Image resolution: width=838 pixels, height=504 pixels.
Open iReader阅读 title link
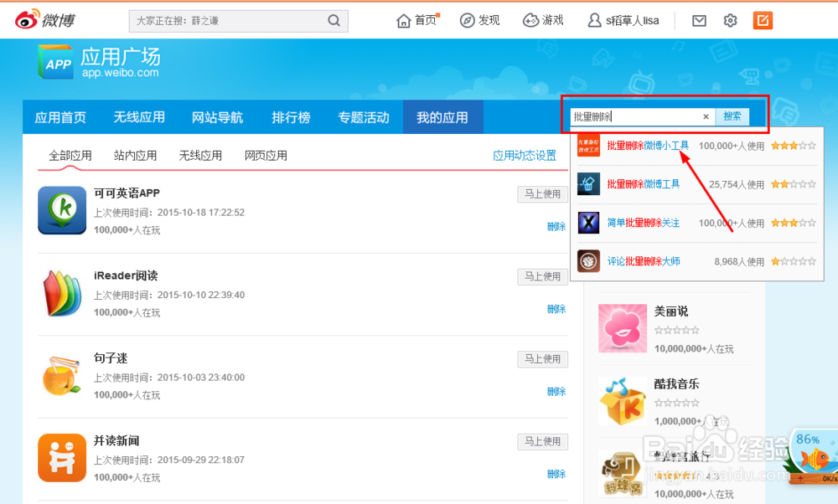[x=127, y=275]
